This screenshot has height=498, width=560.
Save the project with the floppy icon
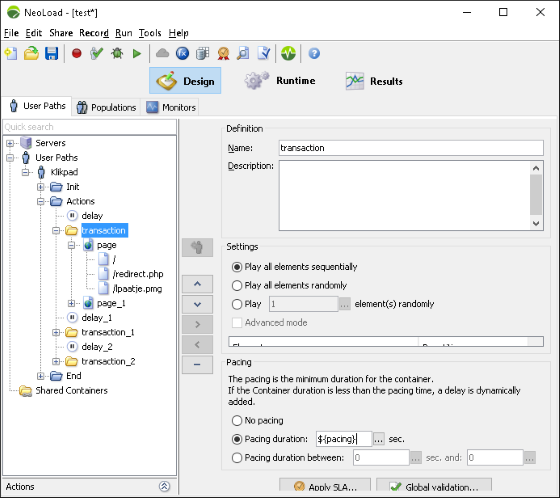coord(51,54)
